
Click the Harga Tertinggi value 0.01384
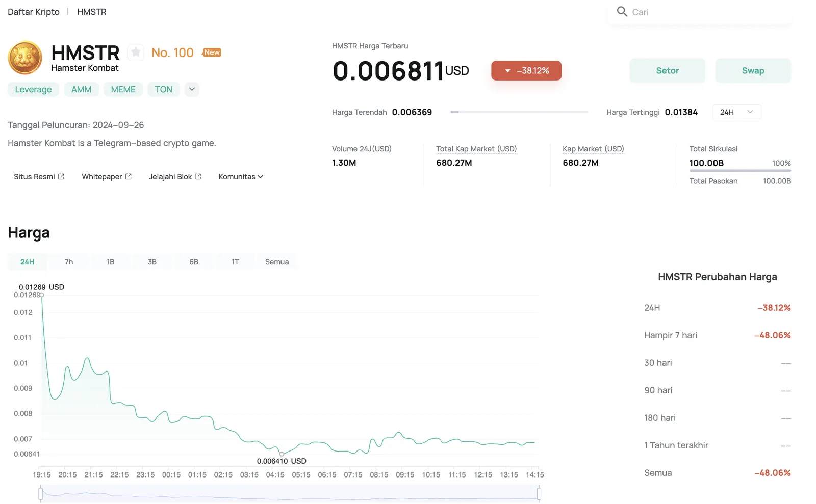[x=681, y=112]
